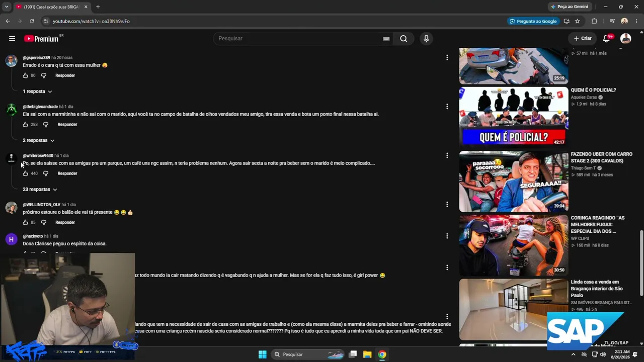Expand the "2 respostas" replies
Image resolution: width=644 pixels, height=362 pixels.
38,140
